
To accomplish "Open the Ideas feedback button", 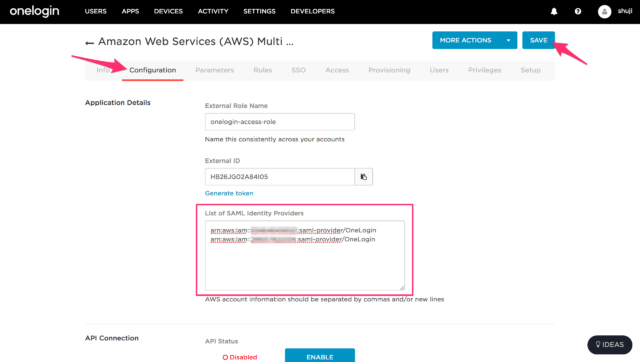I will click(x=610, y=344).
